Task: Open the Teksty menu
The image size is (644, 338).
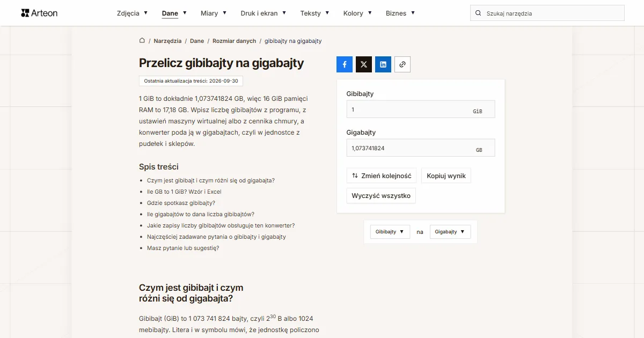Action: (314, 13)
